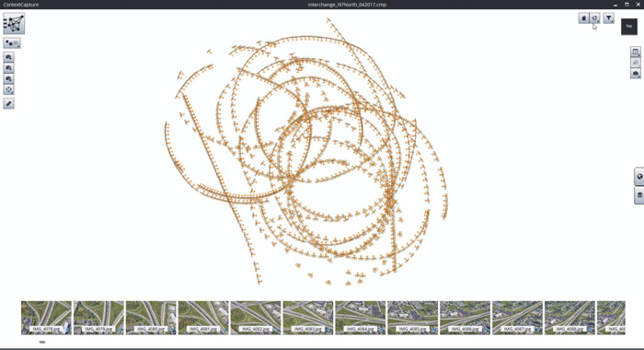The image size is (644, 350).
Task: Click the second camera tool icon
Action: pos(8,68)
